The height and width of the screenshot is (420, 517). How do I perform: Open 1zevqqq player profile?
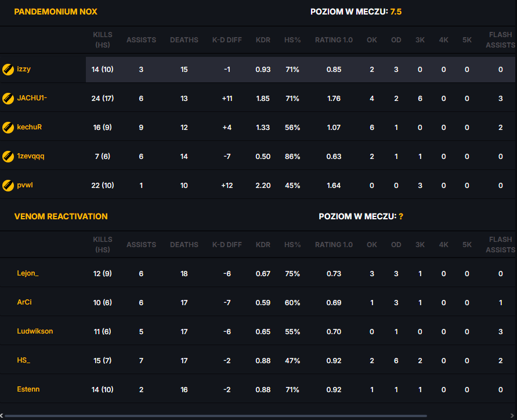point(31,156)
